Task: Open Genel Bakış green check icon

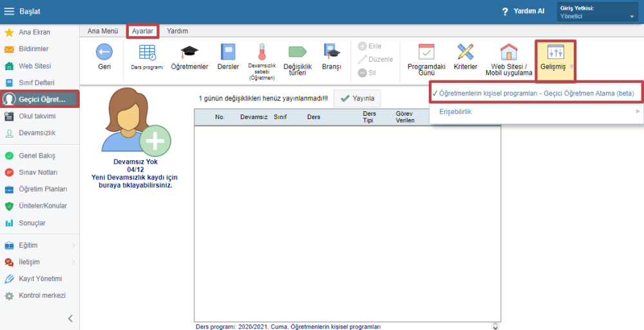Action: pyautogui.click(x=8, y=156)
